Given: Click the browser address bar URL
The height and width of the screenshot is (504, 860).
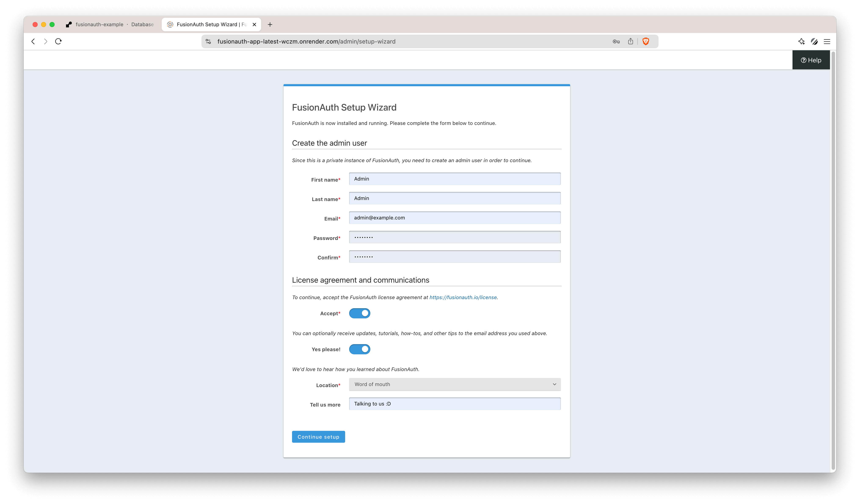Looking at the screenshot, I should tap(306, 42).
